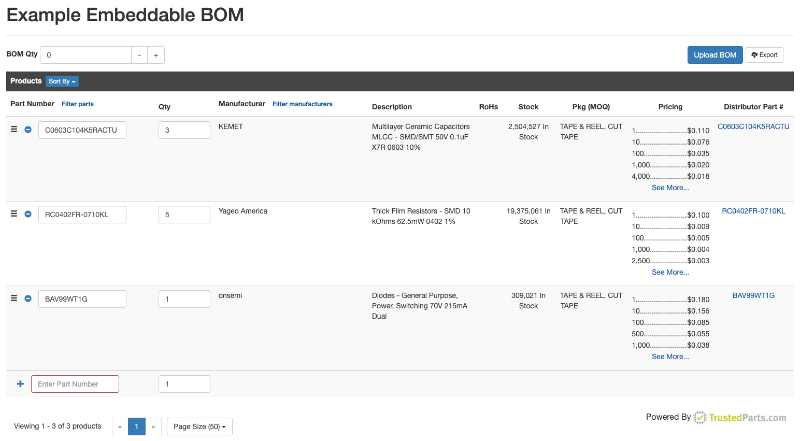The image size is (800, 441).
Task: Click the onsemi manufacturer text
Action: point(230,296)
